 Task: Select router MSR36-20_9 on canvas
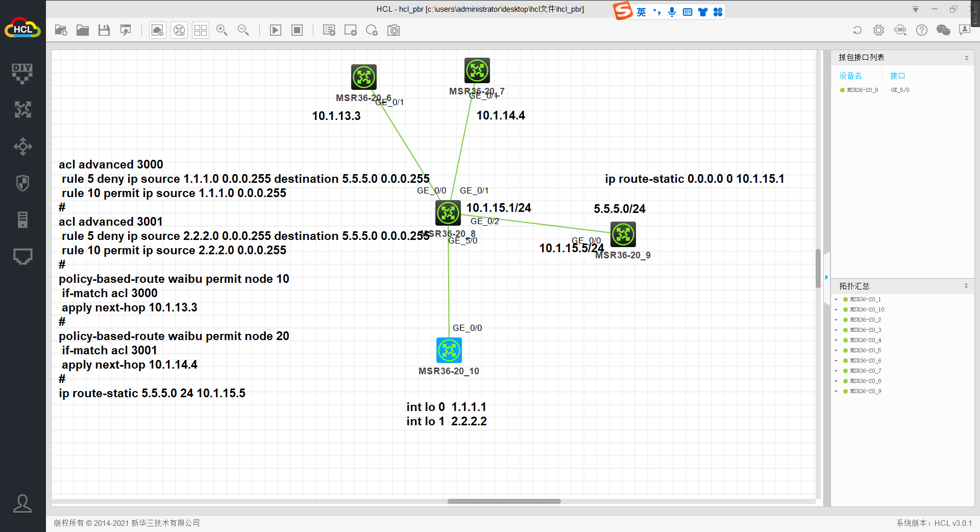point(623,234)
